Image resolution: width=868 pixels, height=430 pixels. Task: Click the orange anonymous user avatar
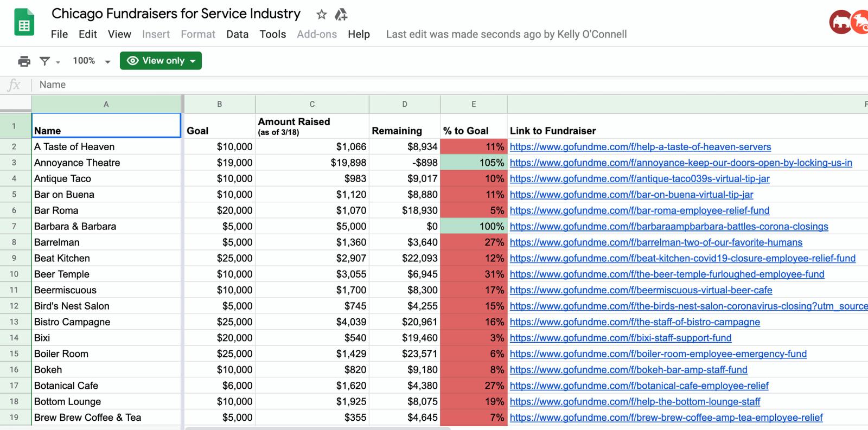click(x=860, y=23)
